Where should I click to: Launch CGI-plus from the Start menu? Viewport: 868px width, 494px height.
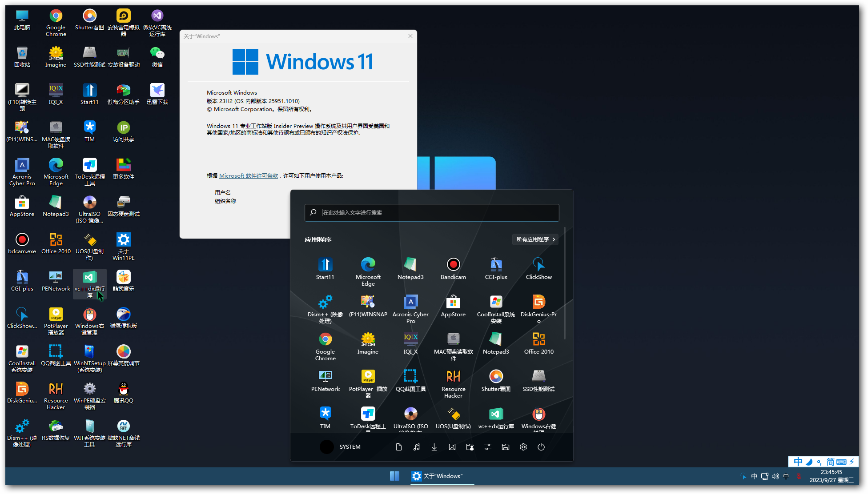coord(496,268)
